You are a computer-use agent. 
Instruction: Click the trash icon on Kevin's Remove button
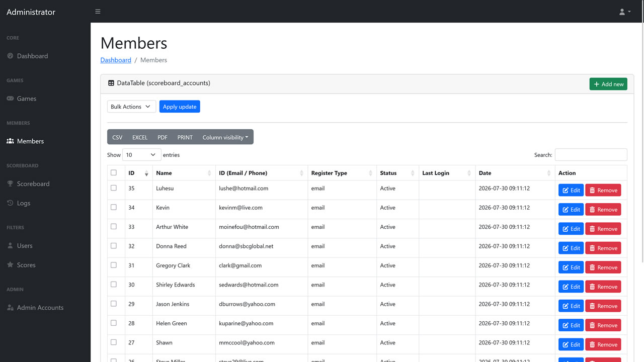pos(592,210)
